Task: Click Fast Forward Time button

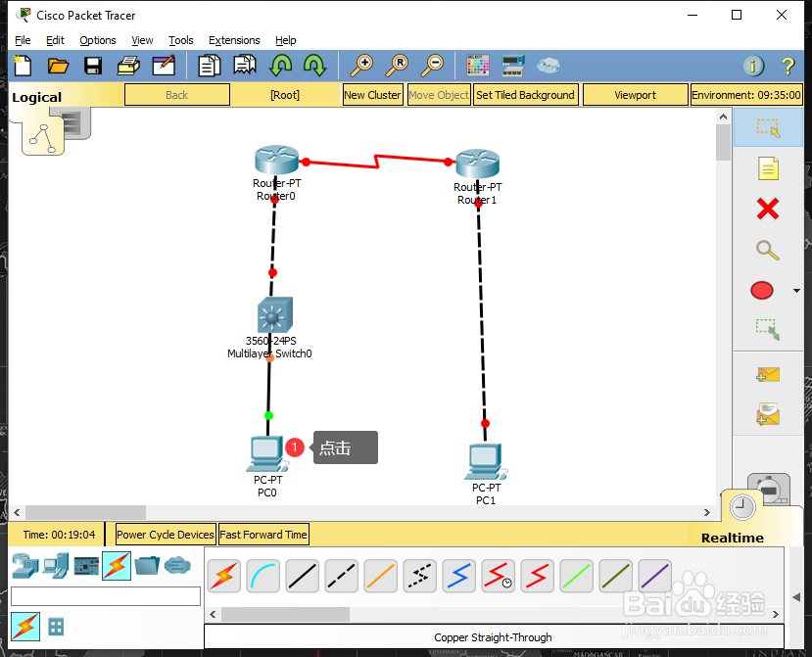Action: [x=263, y=535]
